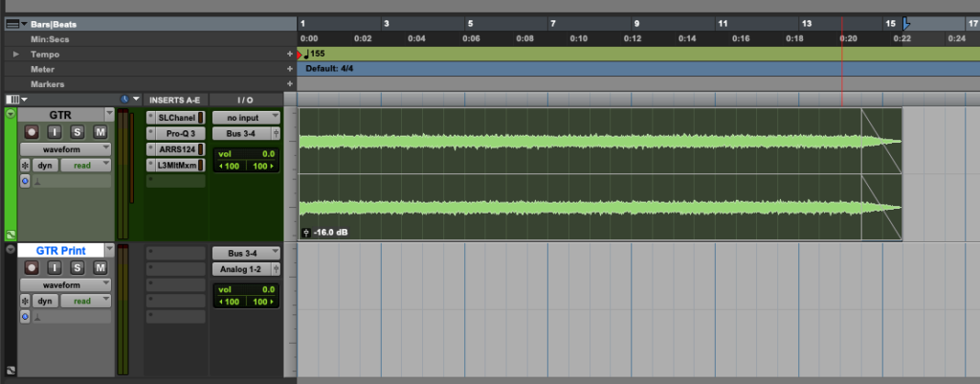Image resolution: width=980 pixels, height=384 pixels.
Task: Click the I / O column header
Action: 245,100
